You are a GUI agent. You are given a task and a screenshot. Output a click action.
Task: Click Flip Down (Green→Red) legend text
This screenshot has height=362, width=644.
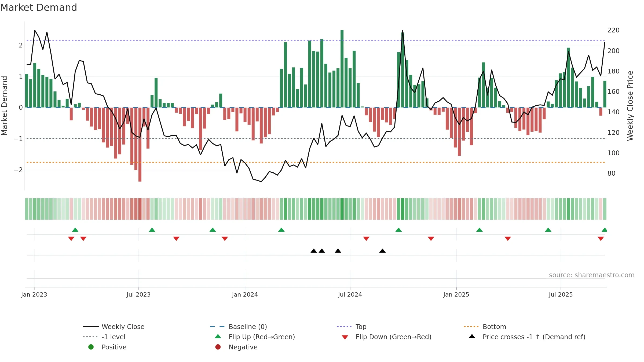tap(394, 337)
